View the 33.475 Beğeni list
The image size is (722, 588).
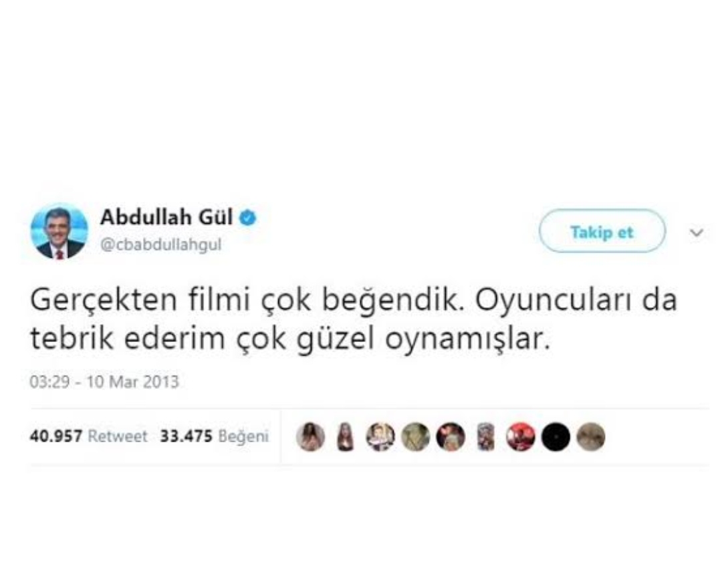click(x=214, y=436)
